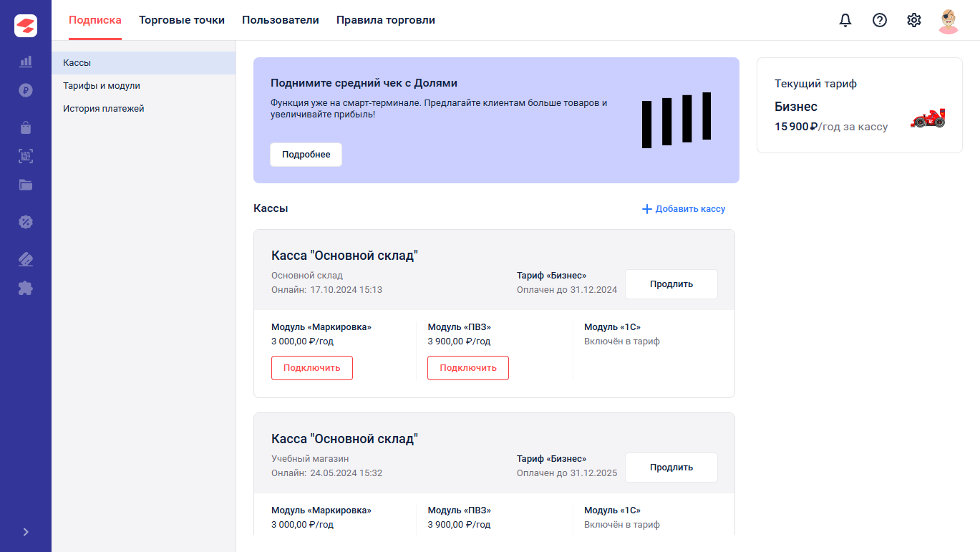The image size is (980, 552).
Task: Click the Оплачен до 31.12.2025 text
Action: [x=567, y=473]
